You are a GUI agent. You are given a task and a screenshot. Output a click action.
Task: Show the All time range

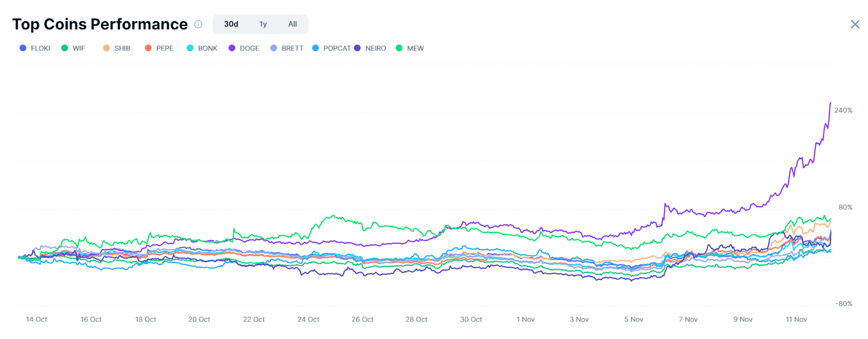click(292, 24)
